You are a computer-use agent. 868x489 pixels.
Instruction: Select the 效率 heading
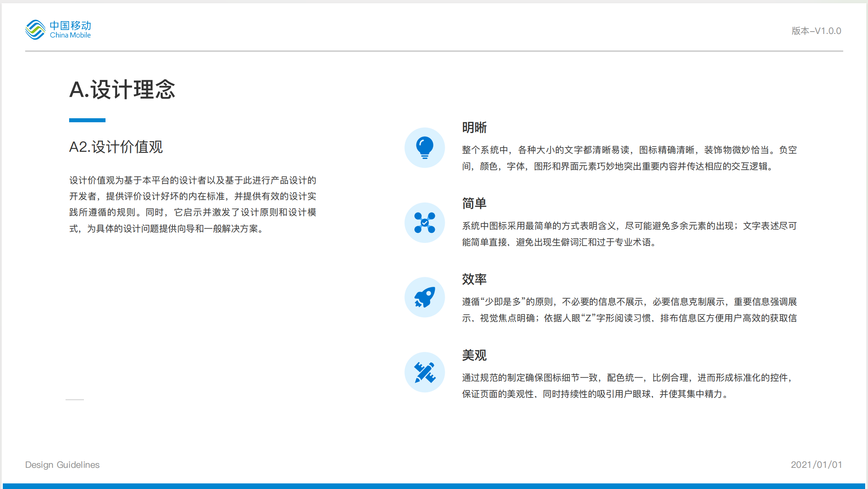(x=474, y=279)
